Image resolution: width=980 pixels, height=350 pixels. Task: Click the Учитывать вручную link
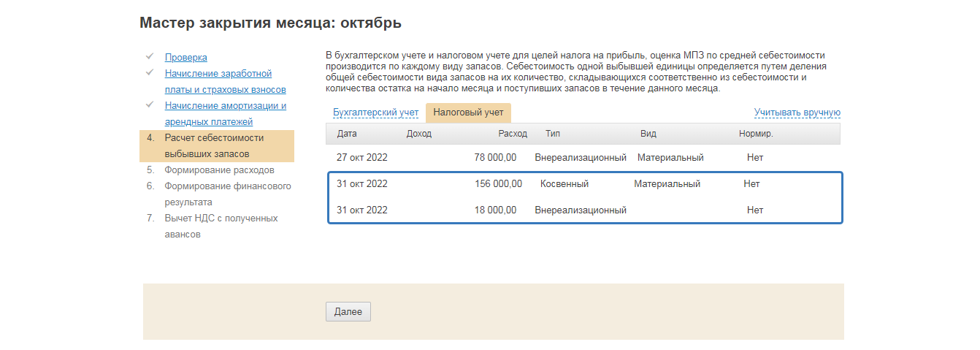tap(797, 113)
